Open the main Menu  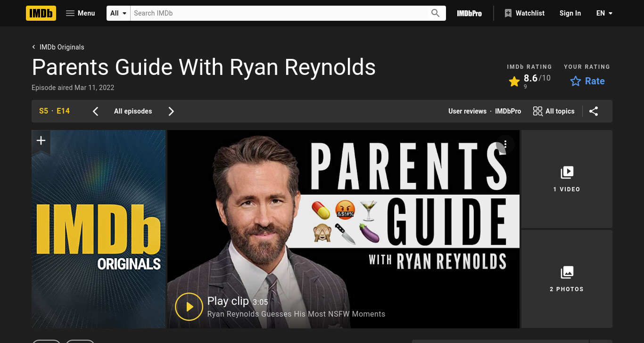click(80, 13)
